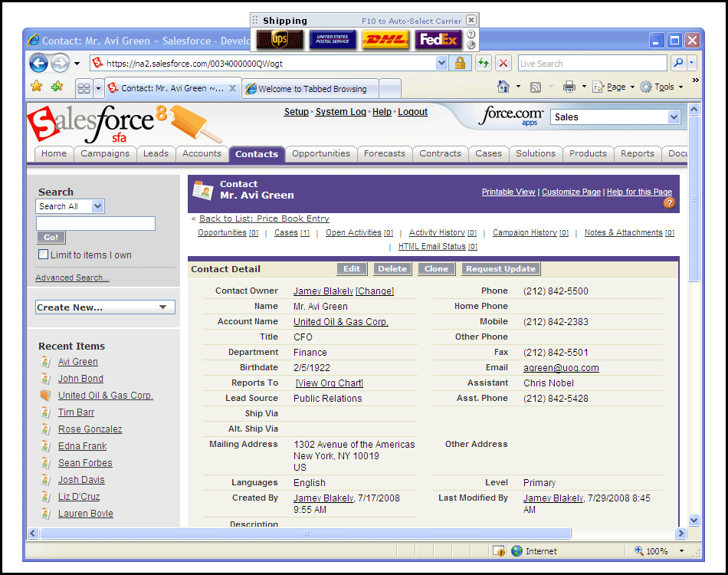This screenshot has height=575, width=728.
Task: Switch to Welcome to Tabbed Browsing tab
Action: point(310,89)
